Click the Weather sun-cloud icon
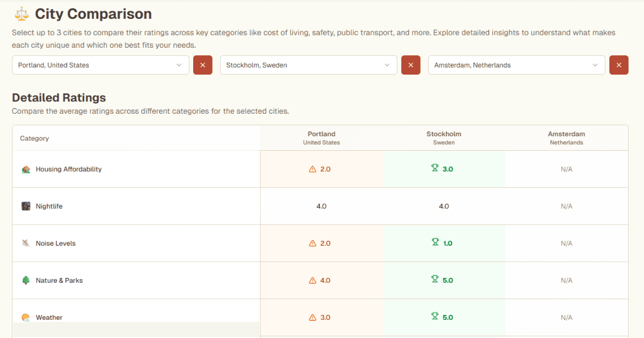This screenshot has height=338, width=644. pyautogui.click(x=26, y=317)
